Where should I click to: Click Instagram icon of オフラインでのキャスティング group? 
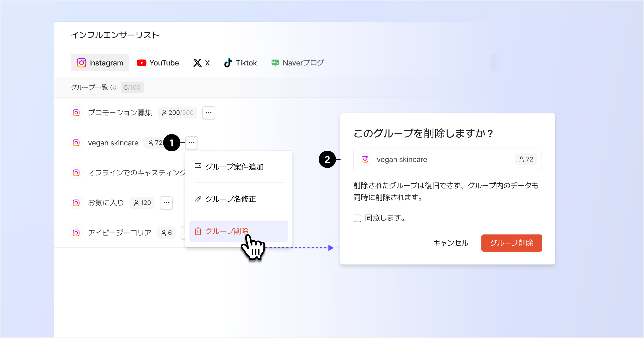[76, 173]
